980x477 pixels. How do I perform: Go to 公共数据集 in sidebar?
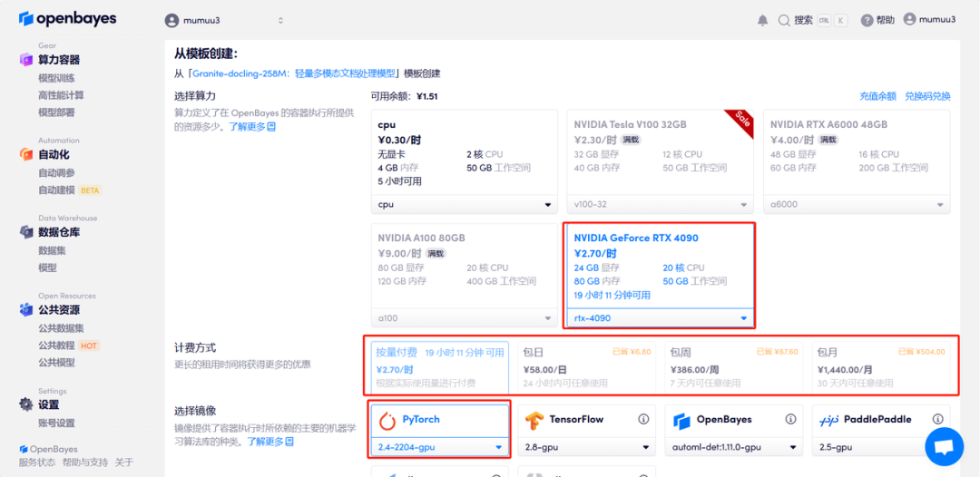(62, 328)
